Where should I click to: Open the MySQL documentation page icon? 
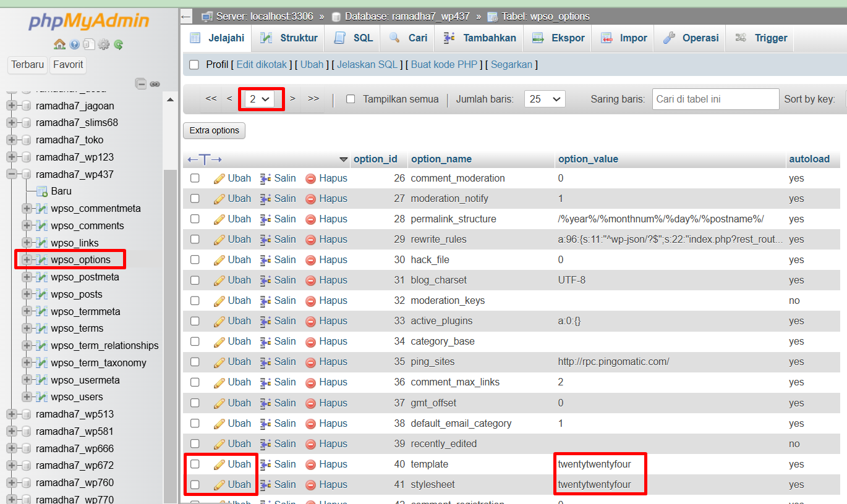click(89, 44)
